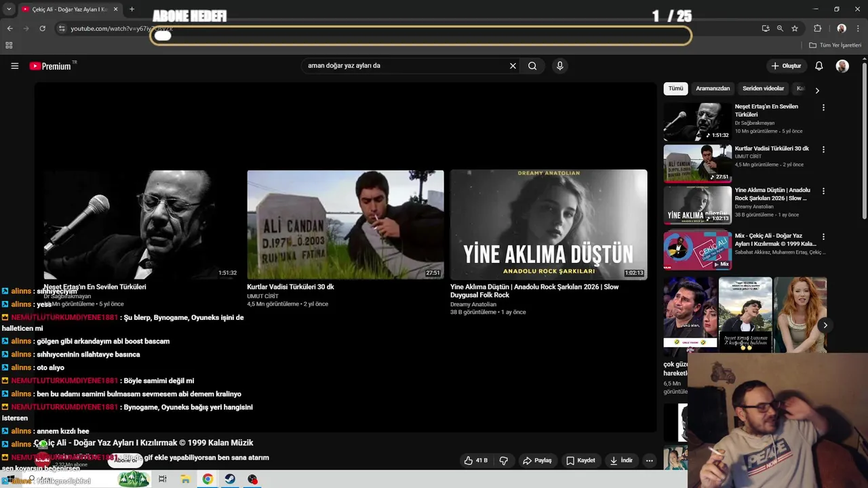Bookmark this page with the star icon

point(795,28)
